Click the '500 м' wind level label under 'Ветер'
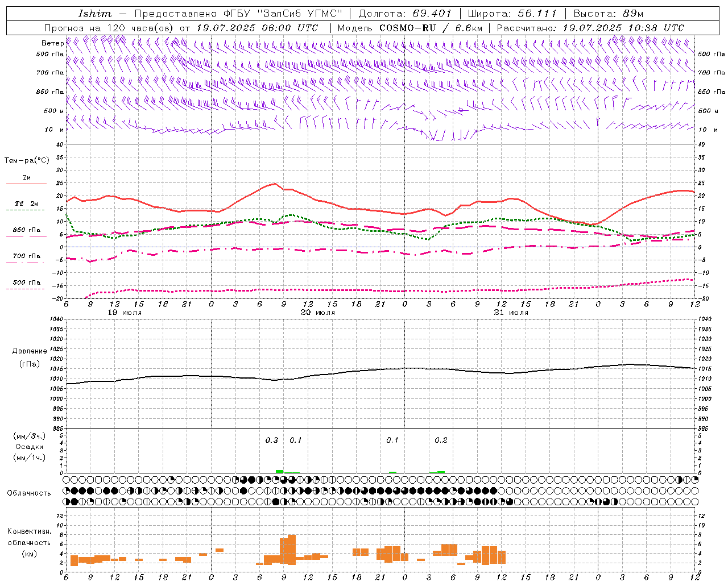 click(x=53, y=111)
